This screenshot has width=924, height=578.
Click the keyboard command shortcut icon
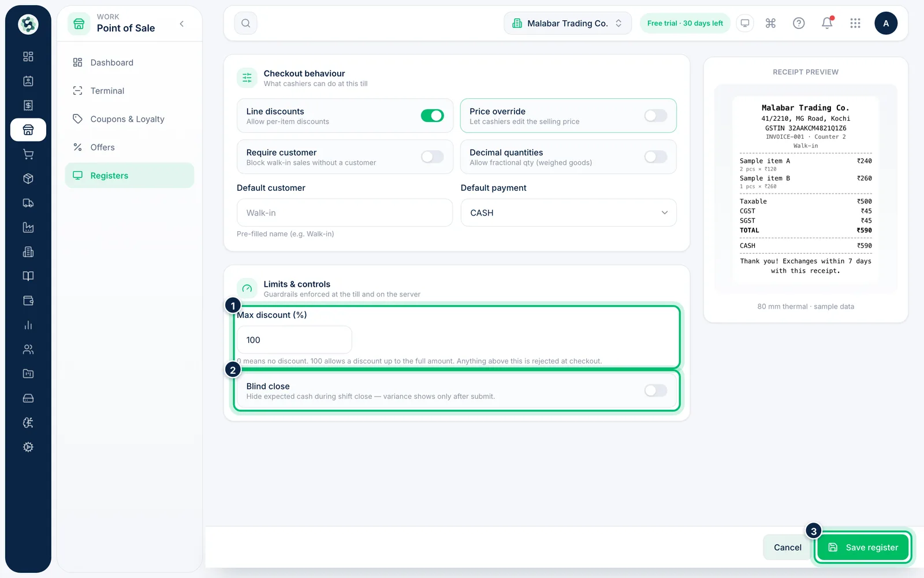pyautogui.click(x=770, y=23)
